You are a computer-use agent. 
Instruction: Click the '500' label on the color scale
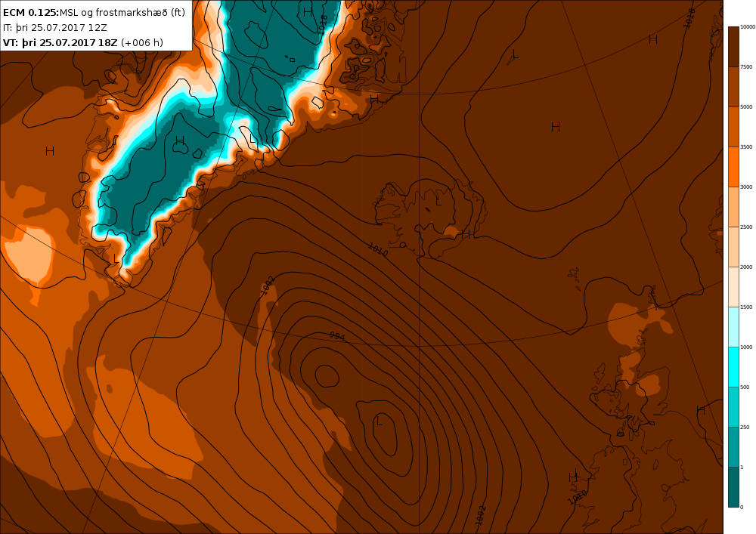coord(745,387)
